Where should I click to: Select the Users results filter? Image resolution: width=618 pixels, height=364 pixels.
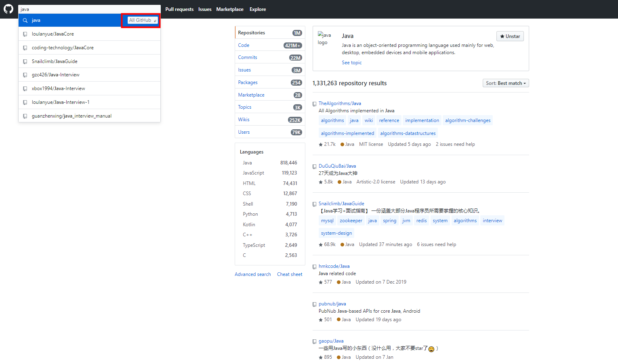point(270,132)
